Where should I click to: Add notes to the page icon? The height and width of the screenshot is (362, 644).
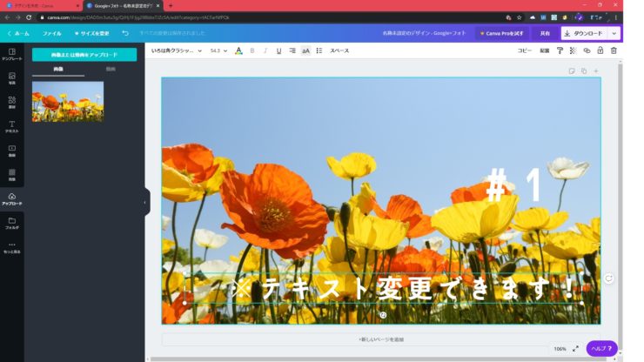pyautogui.click(x=571, y=71)
